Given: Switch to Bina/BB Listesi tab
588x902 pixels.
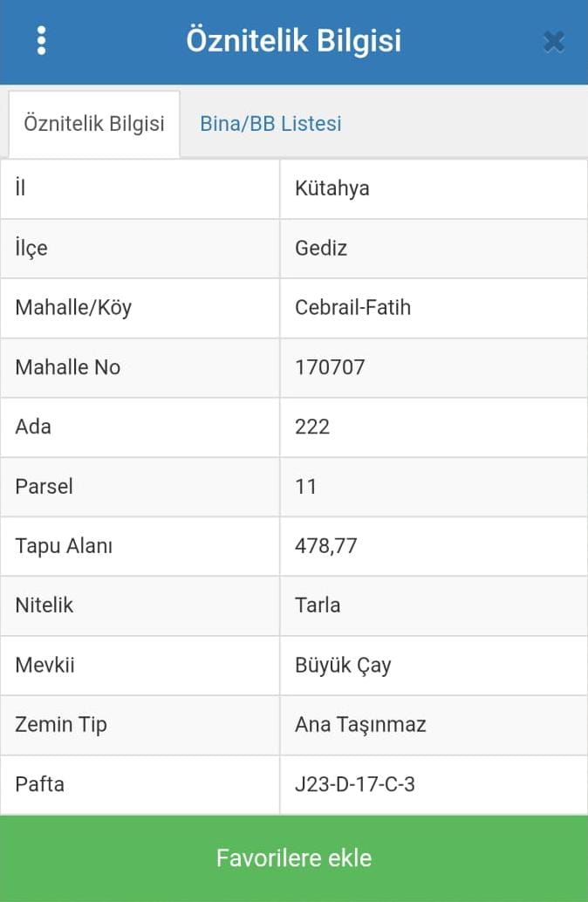Looking at the screenshot, I should click(270, 124).
